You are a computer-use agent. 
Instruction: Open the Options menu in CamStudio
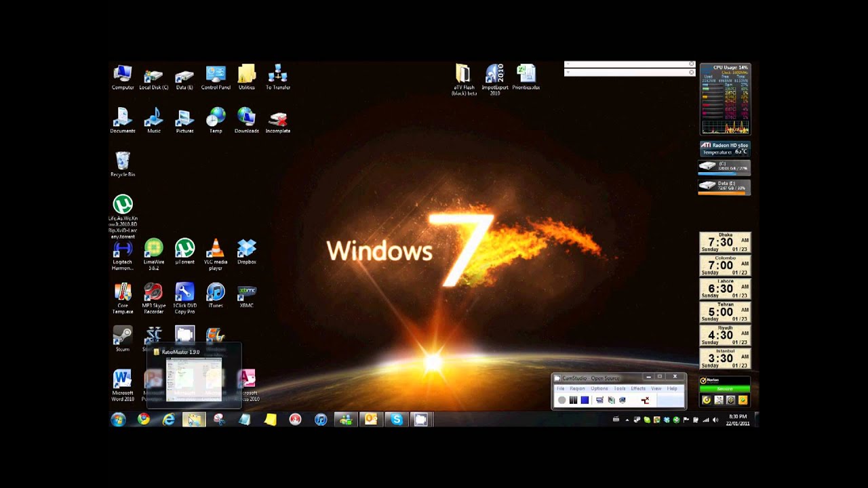[x=599, y=388]
